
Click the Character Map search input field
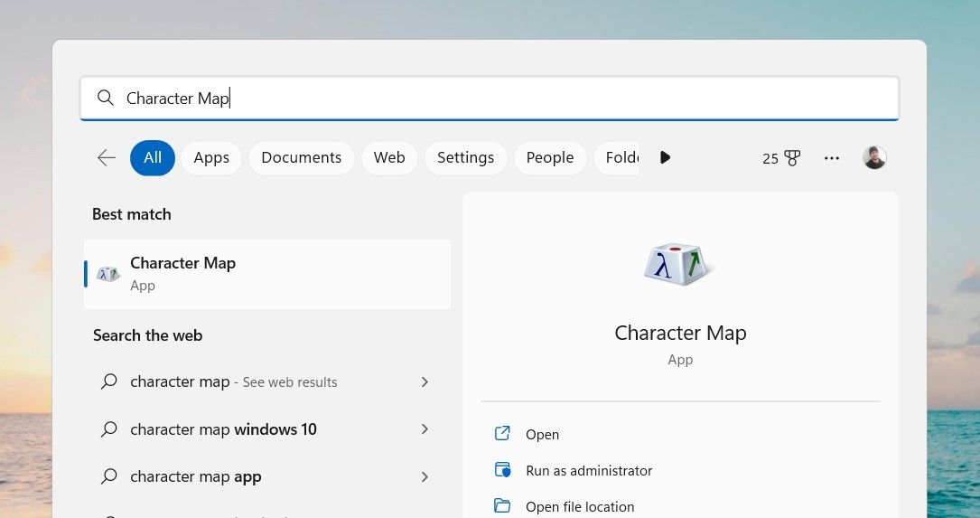pos(490,99)
